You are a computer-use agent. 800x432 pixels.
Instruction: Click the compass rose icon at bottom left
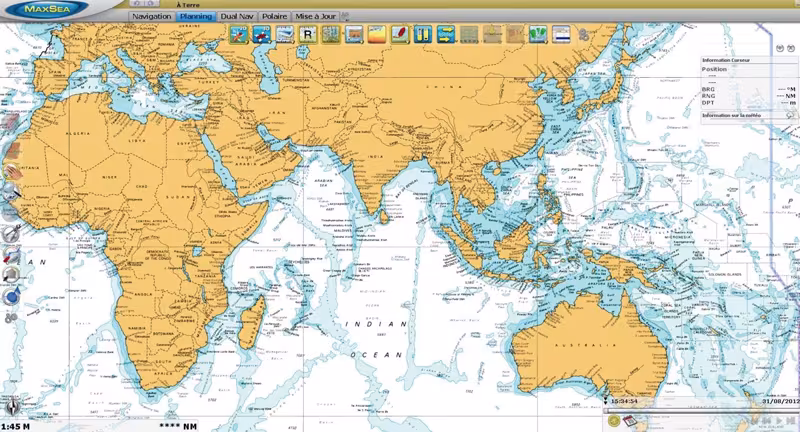[13, 407]
